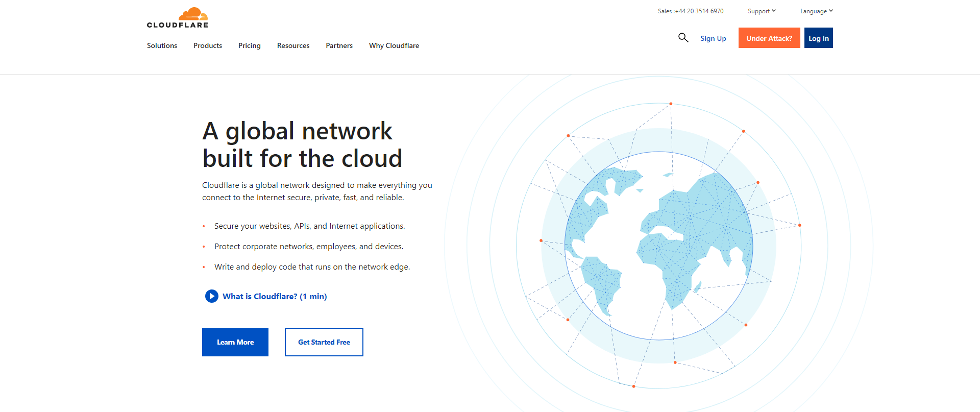Viewport: 980px width, 412px height.
Task: Click the paragraph starting Cloudflare is a global network
Action: click(x=317, y=191)
